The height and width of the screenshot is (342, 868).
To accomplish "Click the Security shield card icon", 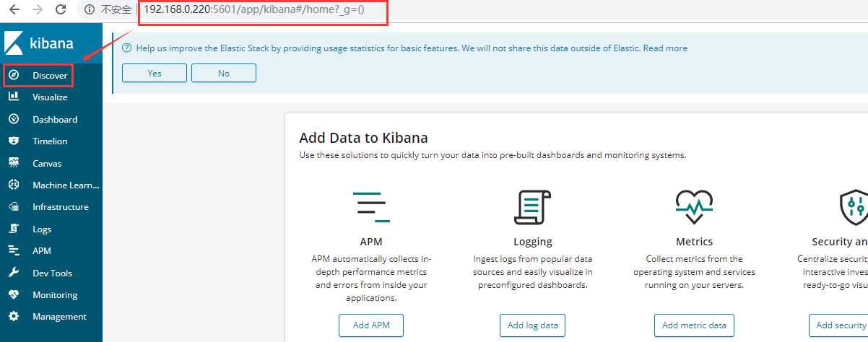I will (x=854, y=208).
